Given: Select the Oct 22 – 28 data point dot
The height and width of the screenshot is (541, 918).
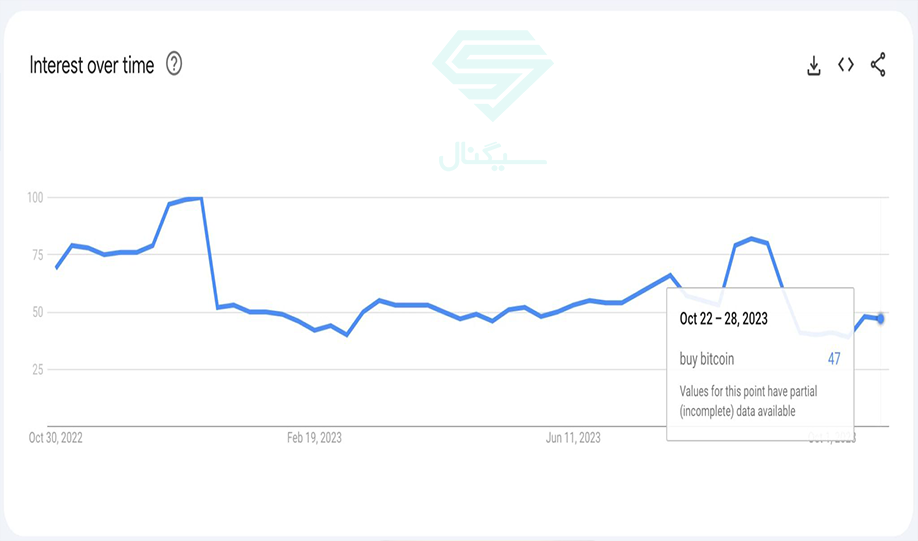Looking at the screenshot, I should (880, 319).
